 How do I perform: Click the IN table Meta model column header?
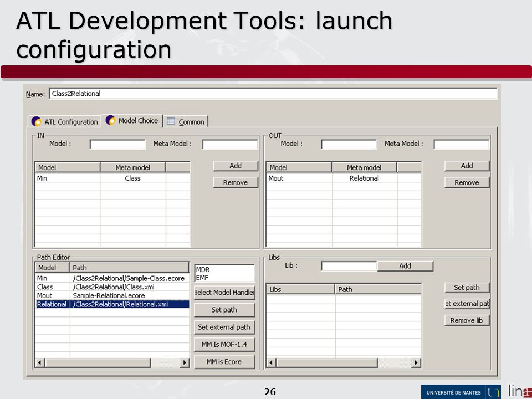pyautogui.click(x=132, y=167)
